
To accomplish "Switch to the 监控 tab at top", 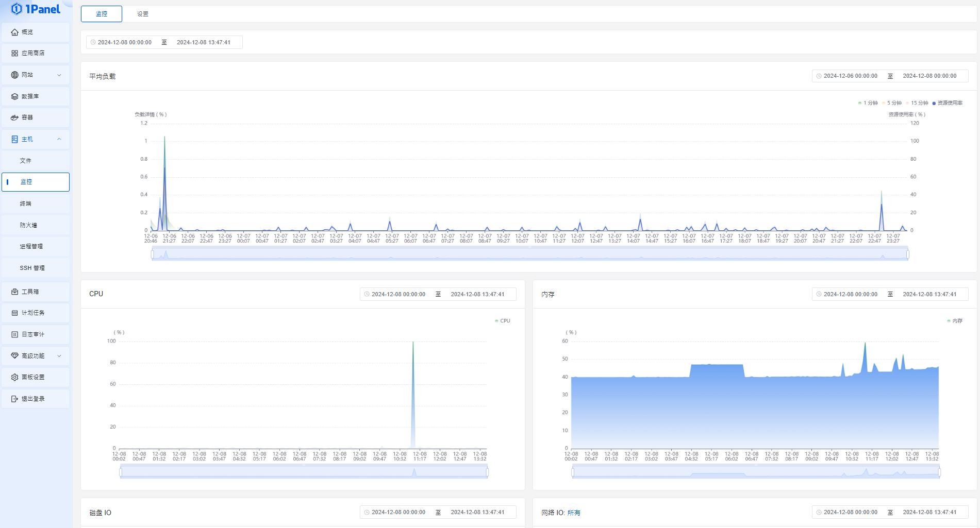I will (102, 14).
